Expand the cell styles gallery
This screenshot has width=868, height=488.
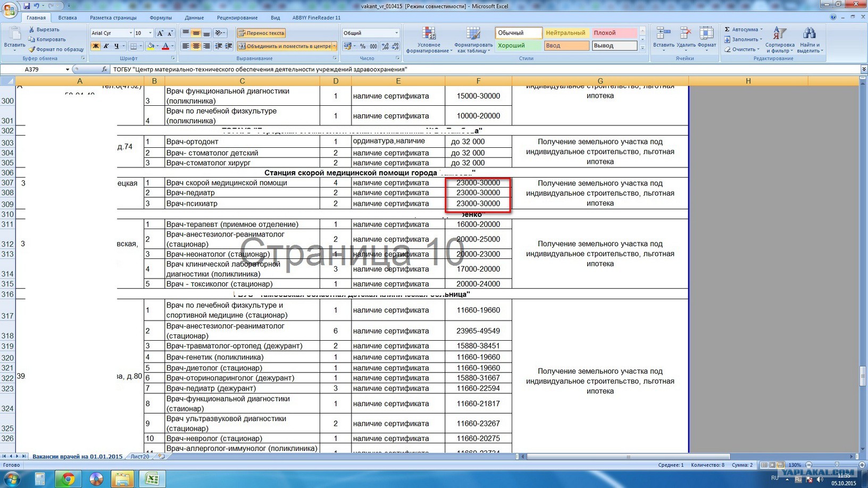click(642, 48)
